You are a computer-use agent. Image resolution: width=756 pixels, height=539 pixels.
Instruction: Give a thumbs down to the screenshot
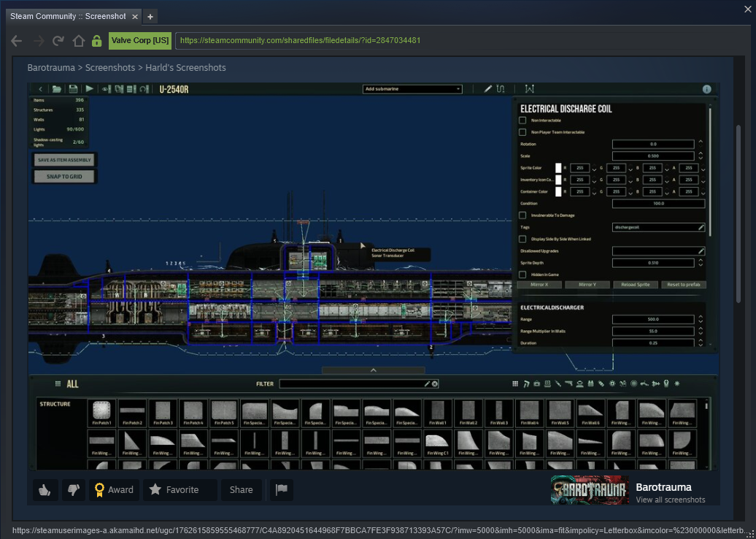tap(73, 490)
